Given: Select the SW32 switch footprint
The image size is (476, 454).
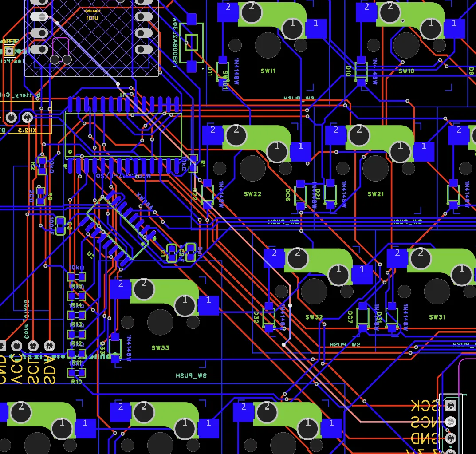Looking at the screenshot, I should pyautogui.click(x=314, y=292).
